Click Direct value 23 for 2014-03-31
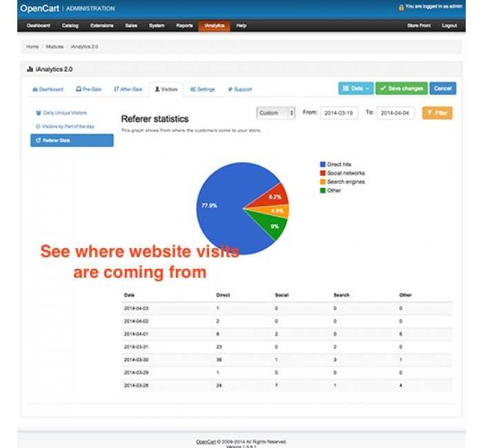The image size is (483, 448). point(219,347)
